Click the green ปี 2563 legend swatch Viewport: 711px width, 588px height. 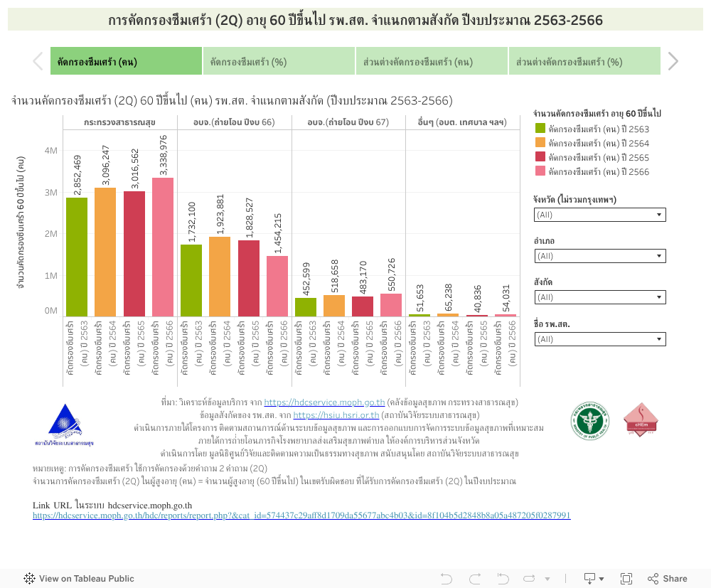(540, 129)
